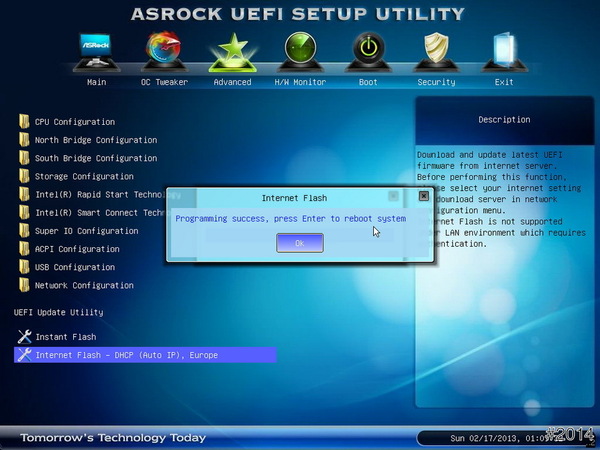Click the Intel Smart Connect folder icon

[x=24, y=212]
